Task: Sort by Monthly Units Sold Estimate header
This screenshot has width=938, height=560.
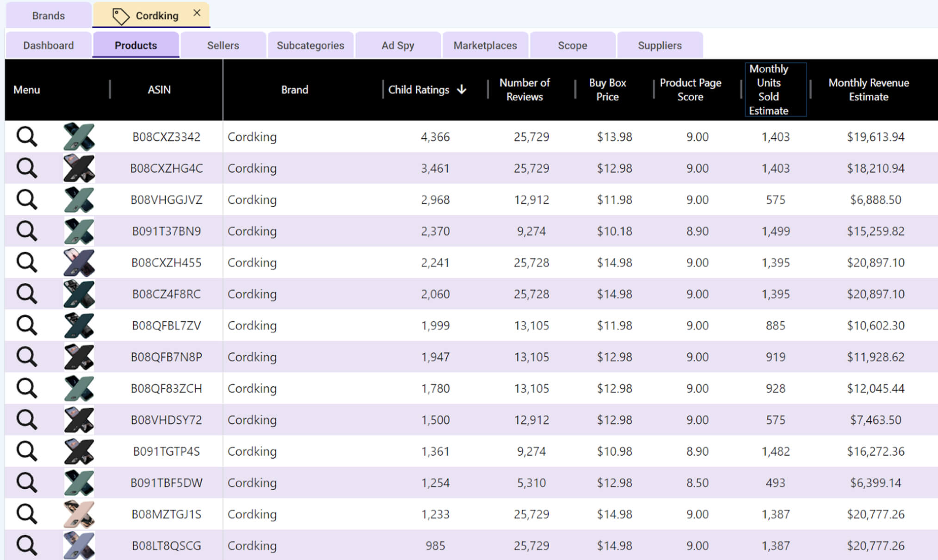Action: pyautogui.click(x=768, y=90)
